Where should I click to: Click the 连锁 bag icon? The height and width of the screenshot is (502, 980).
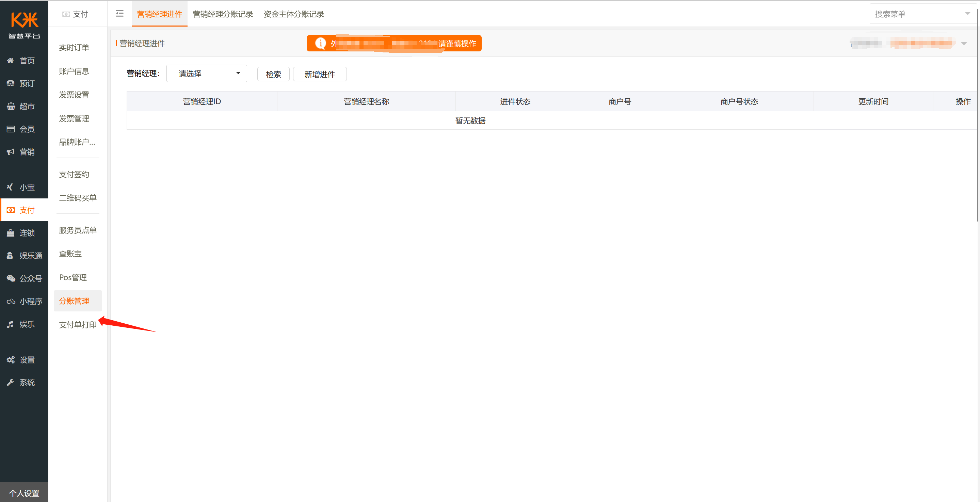pos(10,233)
